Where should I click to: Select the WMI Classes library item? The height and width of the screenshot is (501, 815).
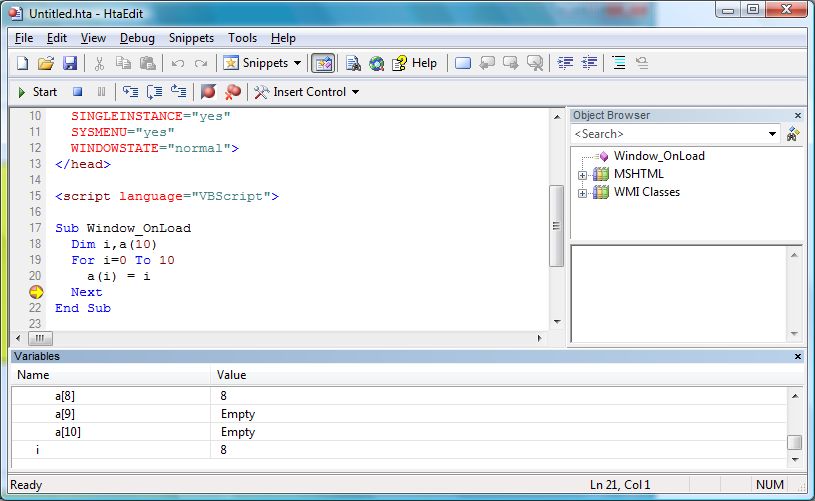tap(647, 192)
